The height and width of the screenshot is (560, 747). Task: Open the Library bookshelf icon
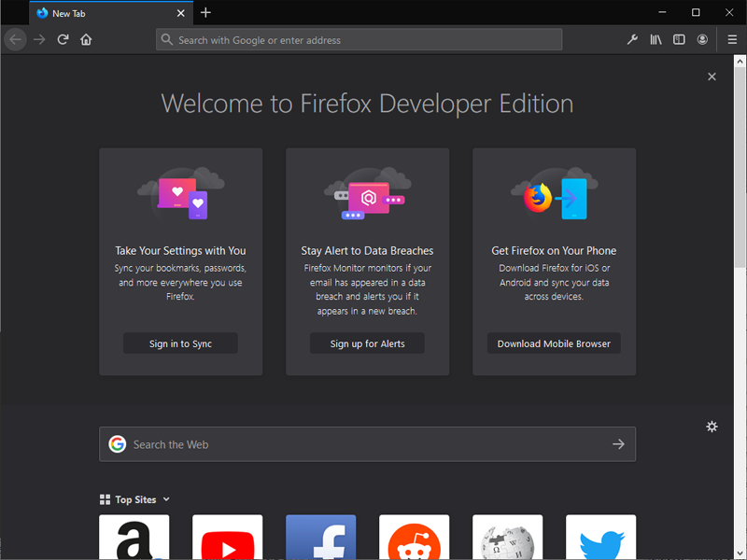pos(656,39)
